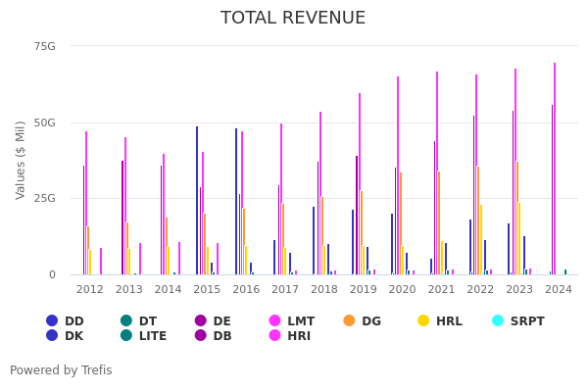
Task: Click the Powered by Trefis link
Action: [61, 370]
